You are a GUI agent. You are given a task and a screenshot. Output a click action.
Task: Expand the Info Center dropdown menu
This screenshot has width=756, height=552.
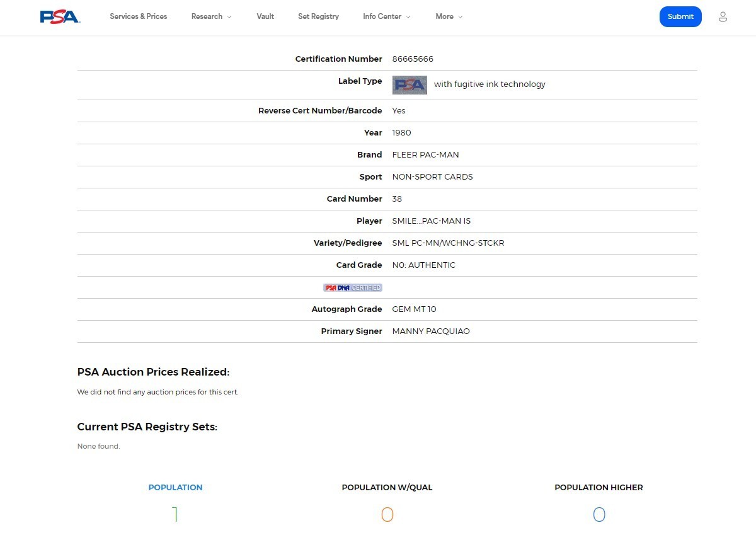[387, 16]
